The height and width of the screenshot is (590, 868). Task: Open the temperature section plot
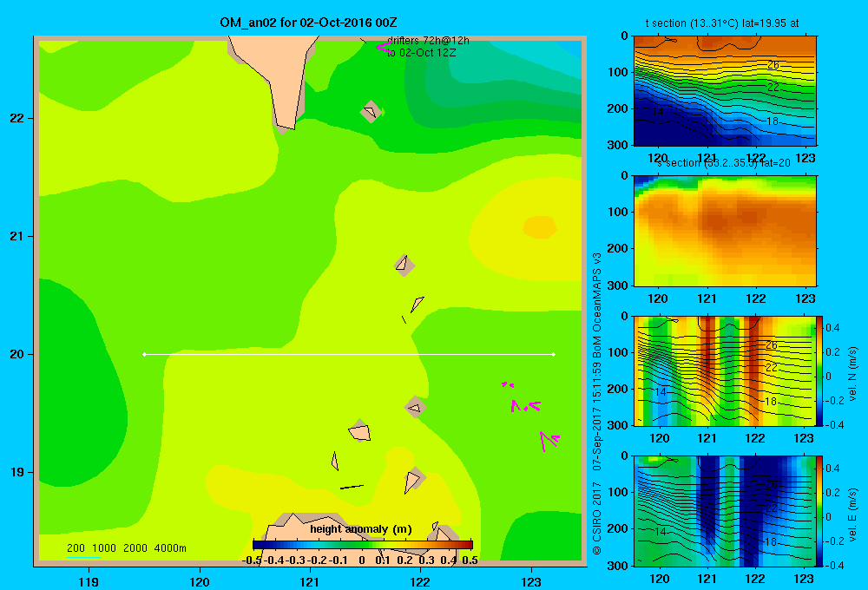pos(725,91)
